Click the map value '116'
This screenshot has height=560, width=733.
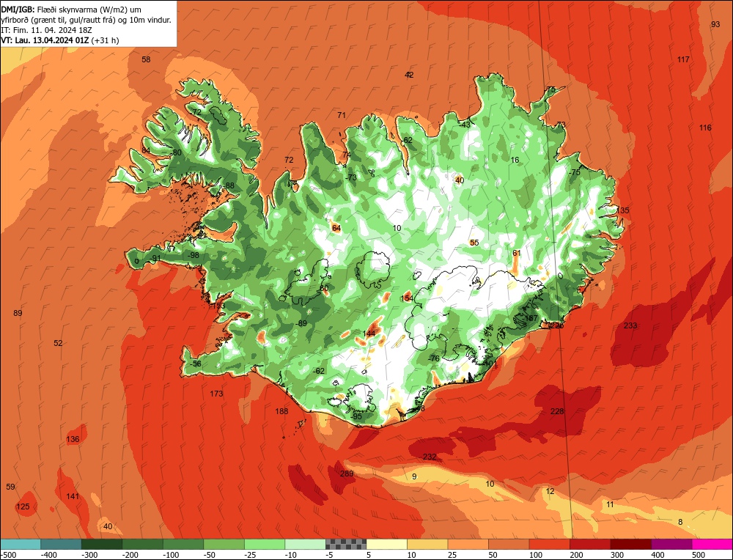coord(705,128)
